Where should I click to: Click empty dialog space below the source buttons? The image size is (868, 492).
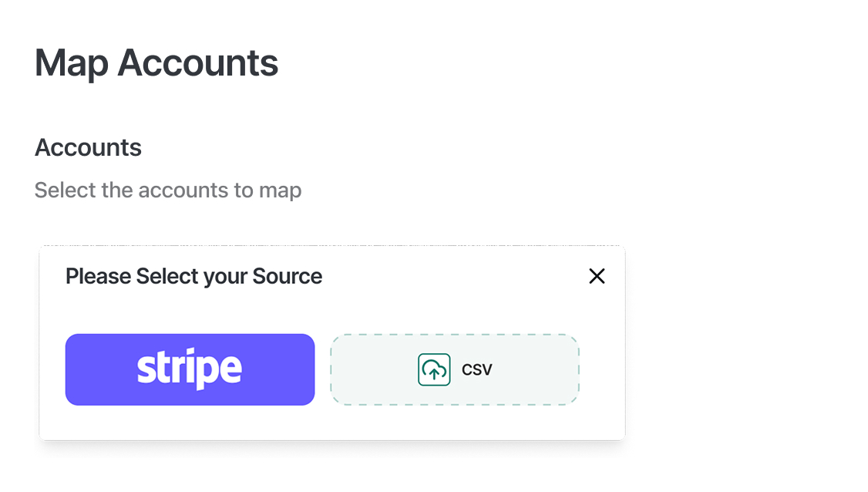click(x=332, y=423)
